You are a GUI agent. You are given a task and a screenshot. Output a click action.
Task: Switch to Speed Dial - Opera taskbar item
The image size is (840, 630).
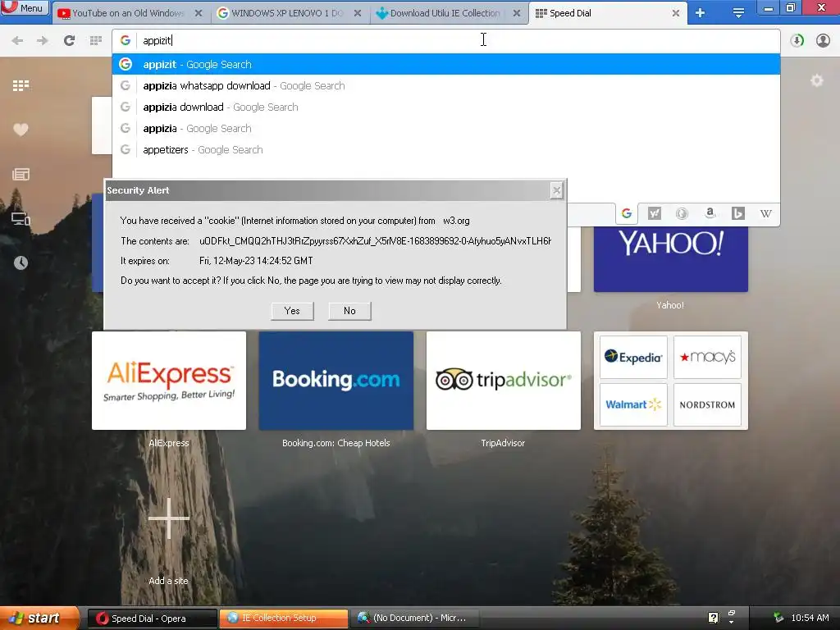(x=152, y=619)
